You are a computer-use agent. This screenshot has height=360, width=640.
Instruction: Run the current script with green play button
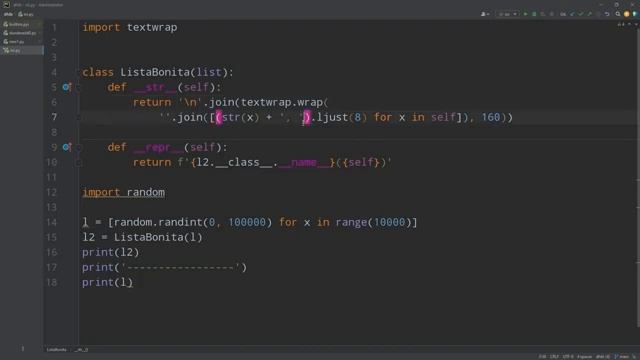pos(525,14)
